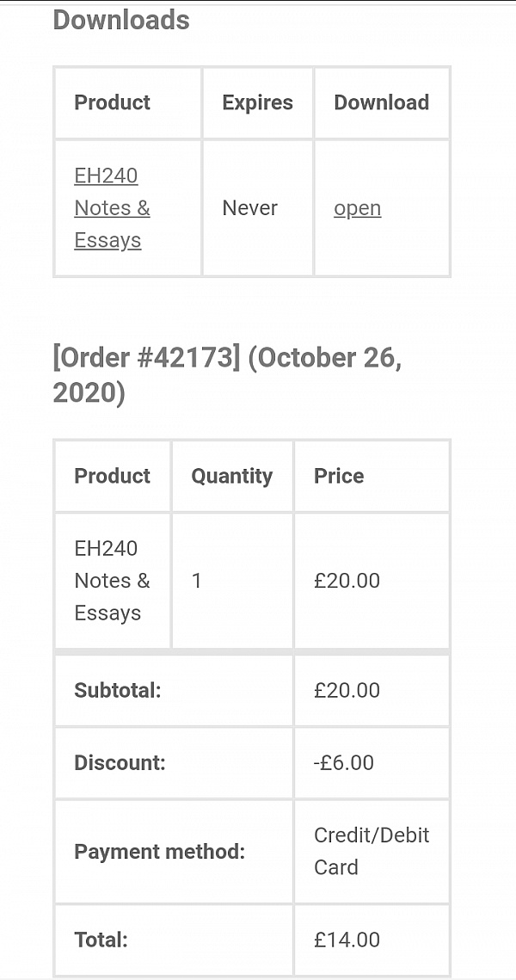Click the Quantity column header
This screenshot has height=980, width=516.
coord(231,477)
